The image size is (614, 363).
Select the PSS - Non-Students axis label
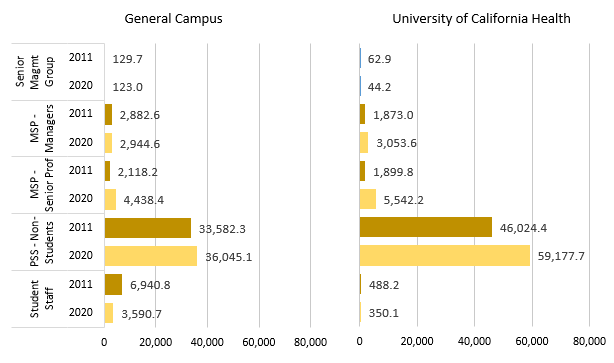tap(41, 242)
